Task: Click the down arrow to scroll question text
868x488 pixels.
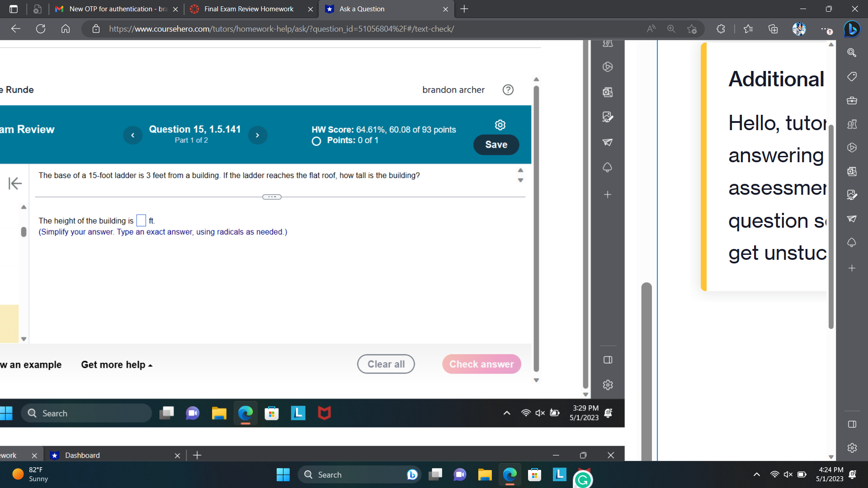Action: click(520, 179)
